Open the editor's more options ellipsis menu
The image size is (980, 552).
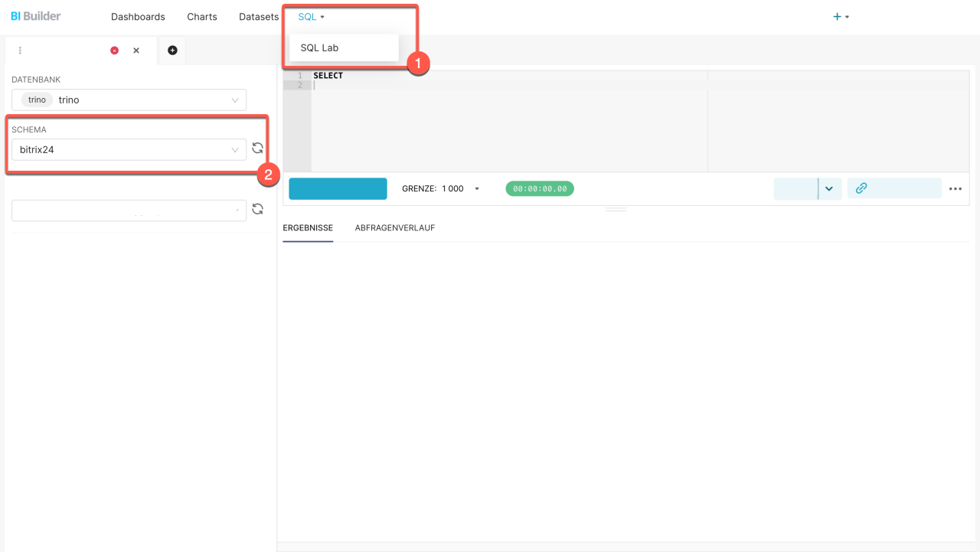955,189
